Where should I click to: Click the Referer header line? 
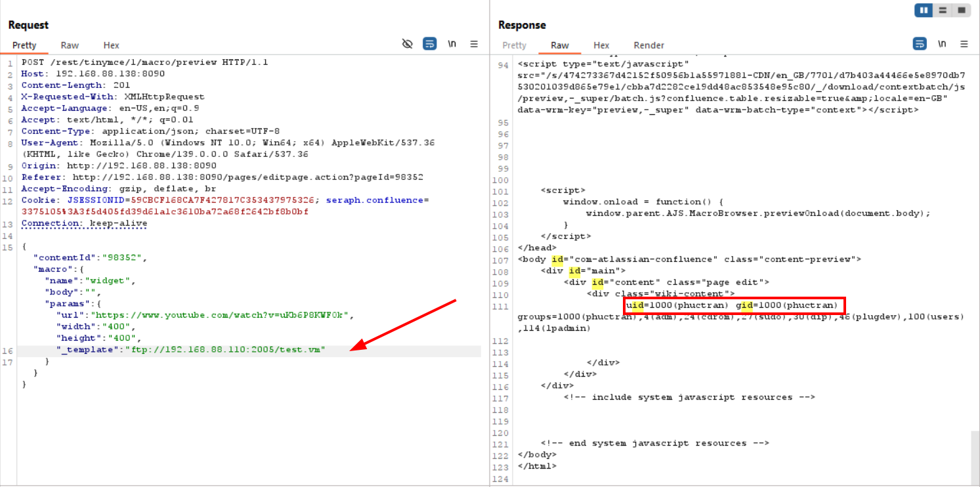[223, 177]
